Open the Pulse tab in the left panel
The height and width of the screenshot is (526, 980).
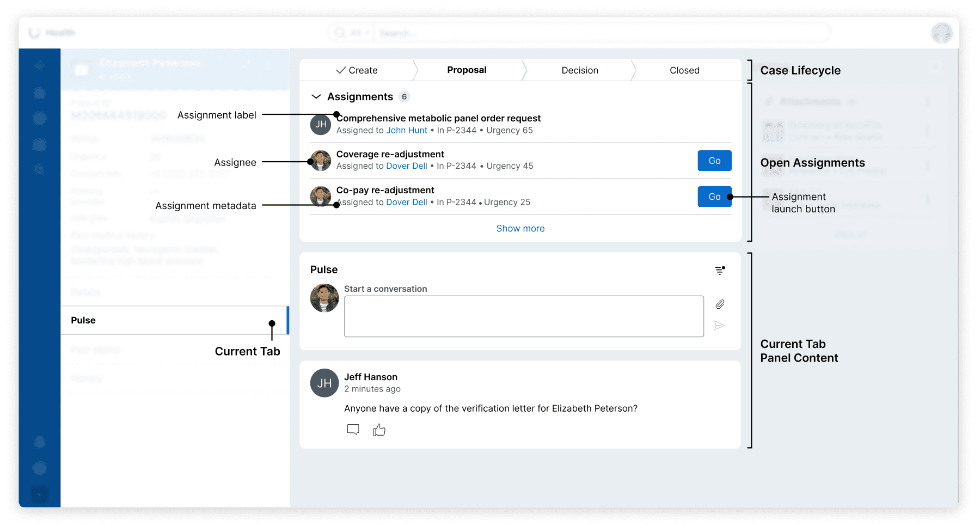[174, 320]
